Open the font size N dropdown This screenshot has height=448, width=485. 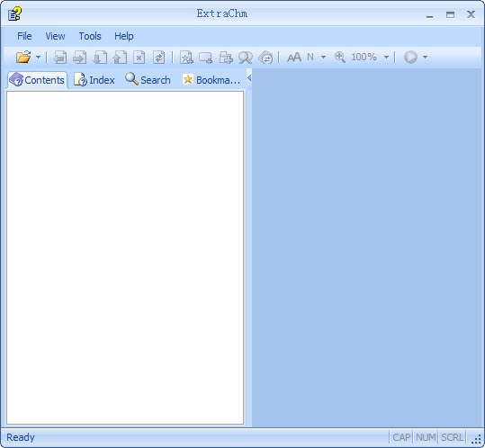[x=324, y=58]
